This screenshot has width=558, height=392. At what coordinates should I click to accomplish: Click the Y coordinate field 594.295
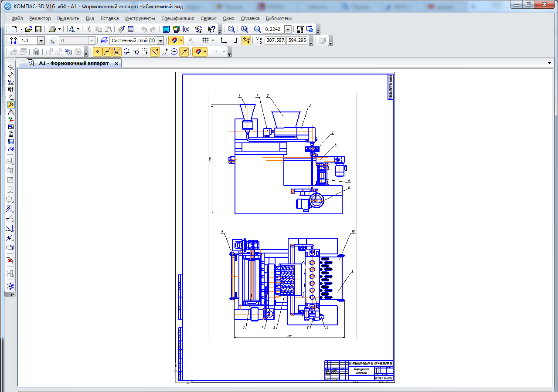[x=297, y=41]
